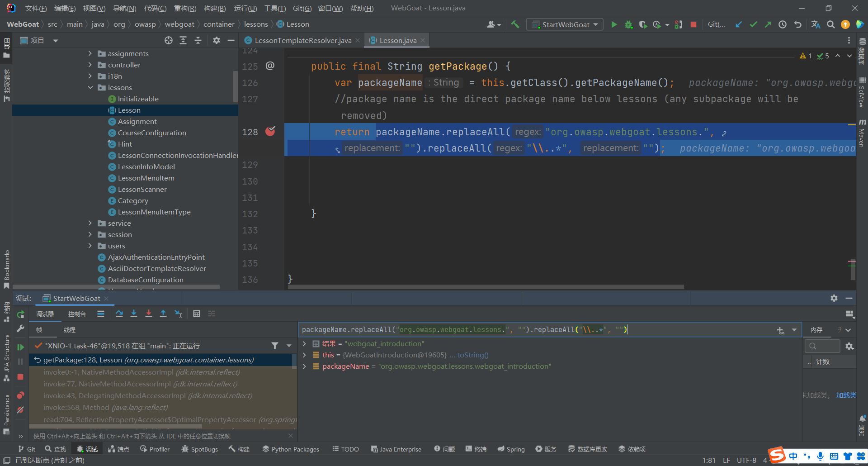Click Run to Cursor debugger icon

(179, 314)
